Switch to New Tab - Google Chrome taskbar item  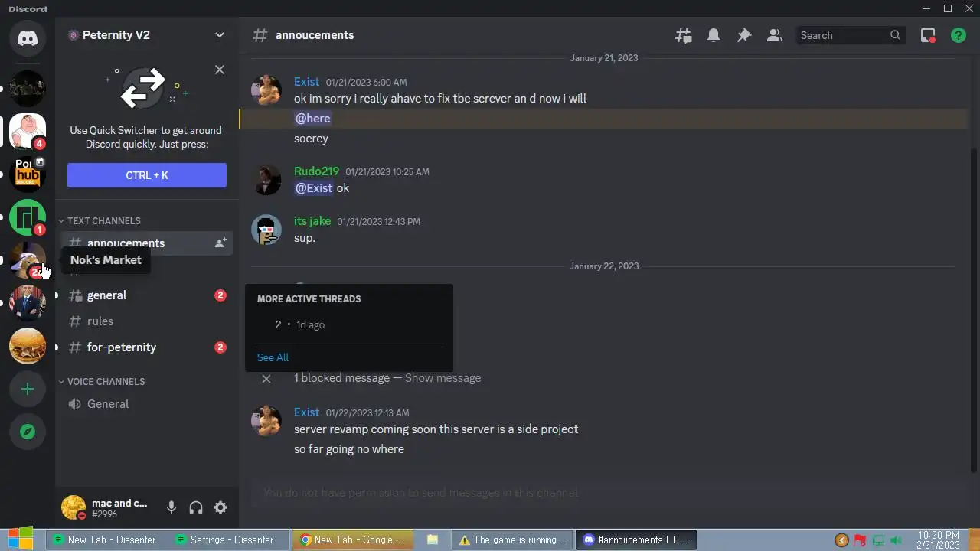click(353, 540)
